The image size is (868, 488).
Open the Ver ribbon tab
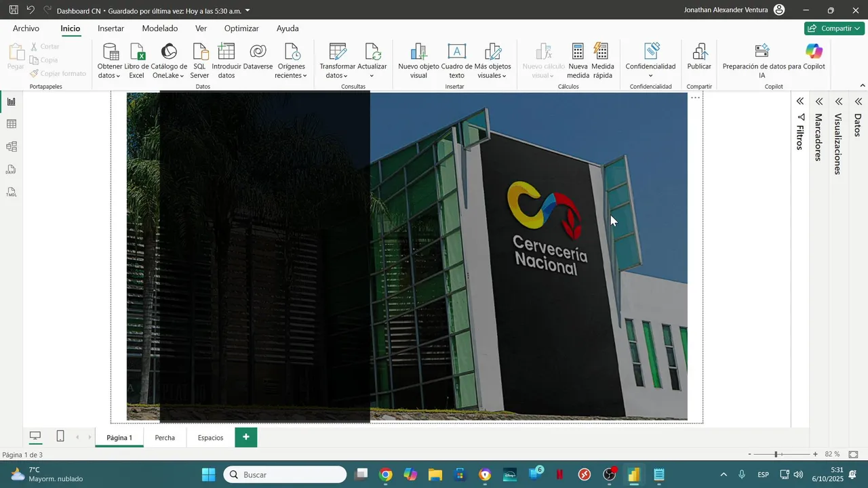tap(201, 28)
